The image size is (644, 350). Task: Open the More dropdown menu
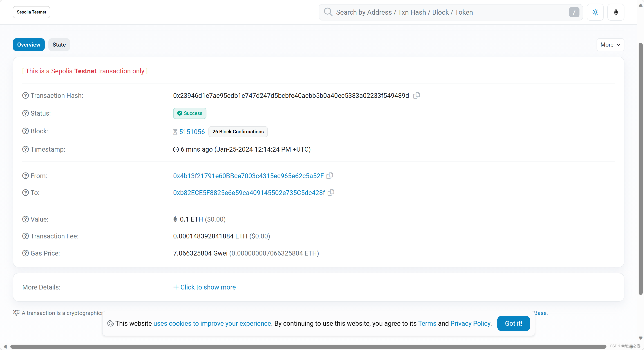(x=610, y=45)
